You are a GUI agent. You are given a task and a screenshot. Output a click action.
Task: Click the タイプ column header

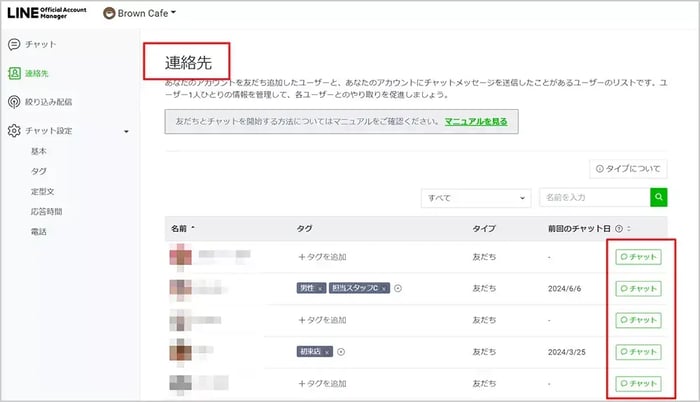[484, 229]
